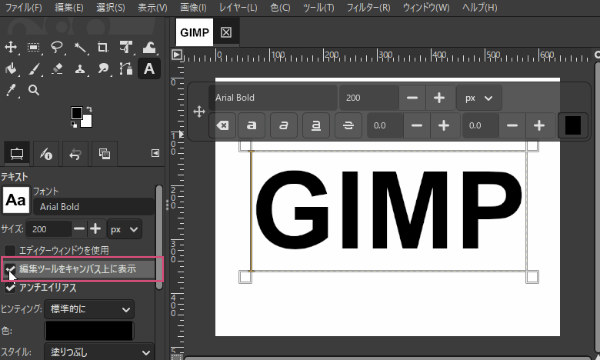Click the on-canvas toolbar move handle

[199, 112]
